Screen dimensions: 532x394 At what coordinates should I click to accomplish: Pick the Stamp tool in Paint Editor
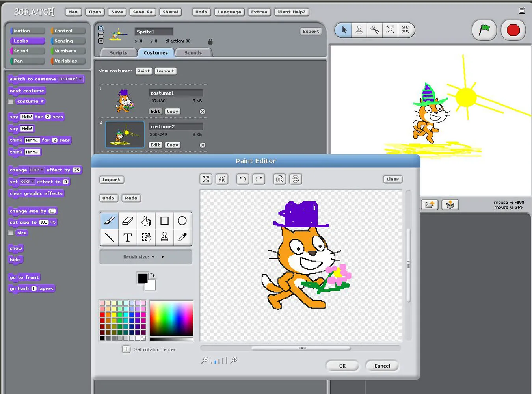coord(164,237)
